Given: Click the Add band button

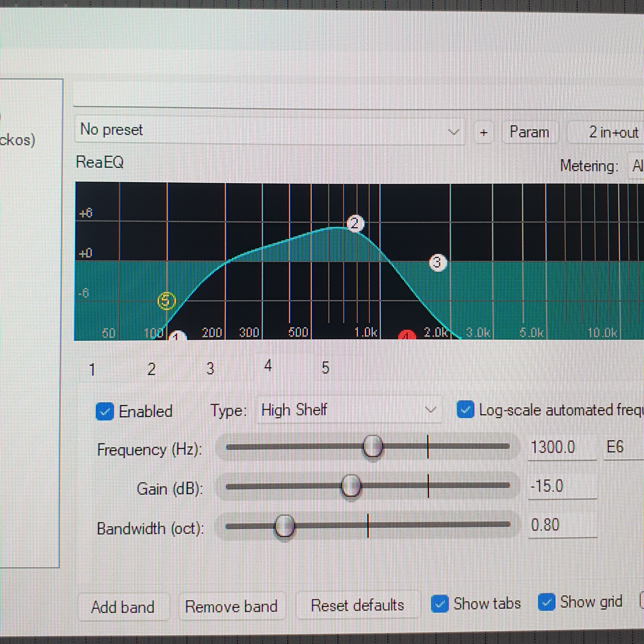Looking at the screenshot, I should point(123,607).
